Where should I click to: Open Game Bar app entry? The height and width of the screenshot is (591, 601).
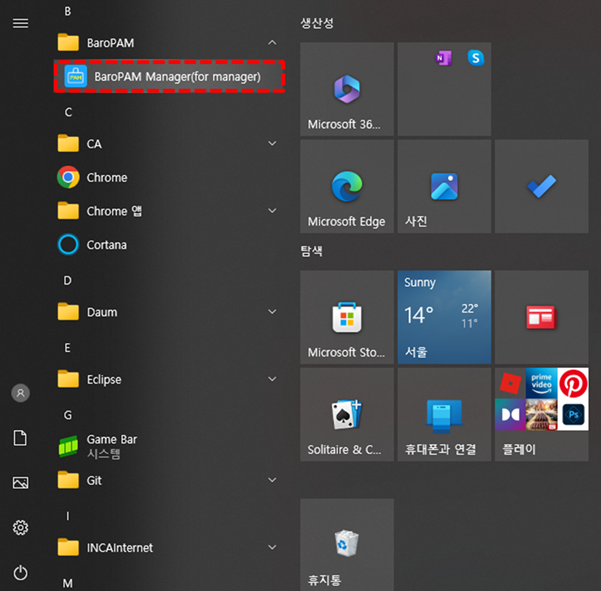point(169,447)
